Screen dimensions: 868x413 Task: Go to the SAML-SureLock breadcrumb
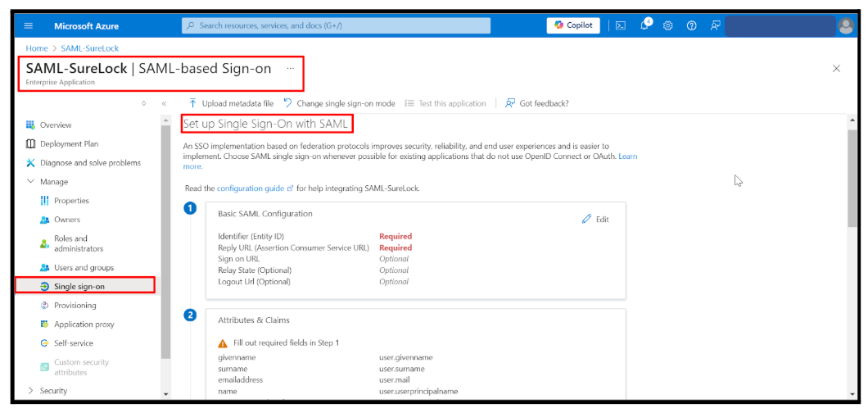point(90,48)
